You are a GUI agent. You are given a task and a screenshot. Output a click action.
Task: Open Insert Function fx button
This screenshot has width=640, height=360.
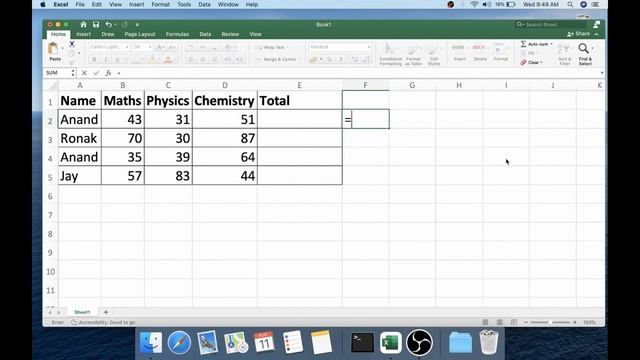108,73
